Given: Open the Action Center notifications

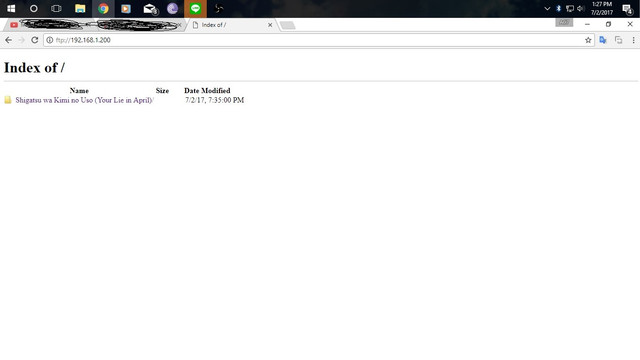Looking at the screenshot, I should pos(627,9).
